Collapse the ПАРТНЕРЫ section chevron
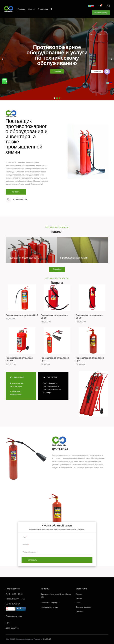 (44, 377)
